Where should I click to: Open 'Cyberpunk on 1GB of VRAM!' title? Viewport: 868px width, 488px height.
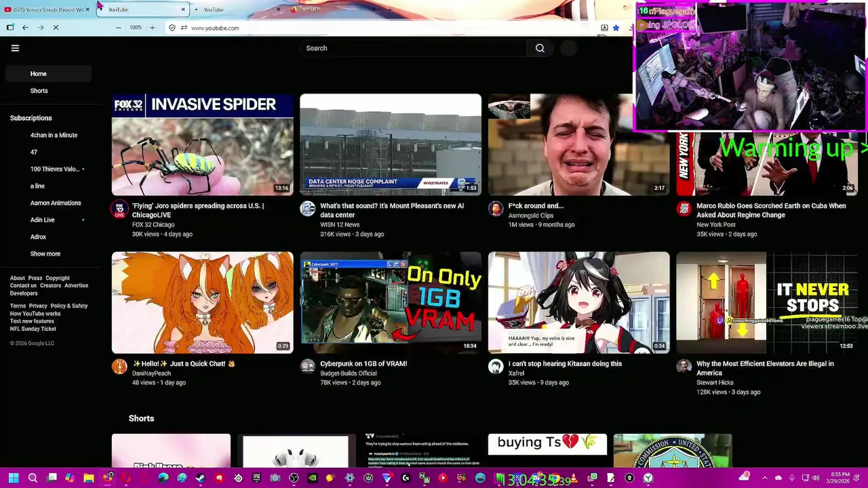point(363,364)
